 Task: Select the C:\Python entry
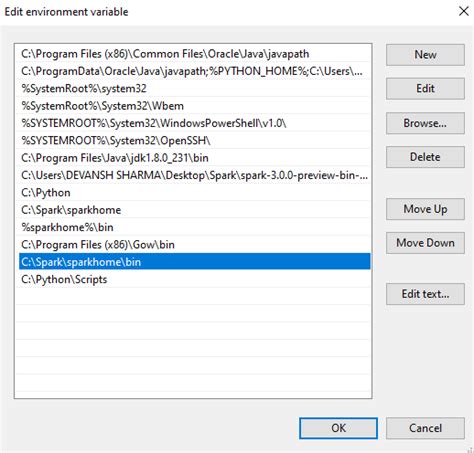(x=194, y=193)
